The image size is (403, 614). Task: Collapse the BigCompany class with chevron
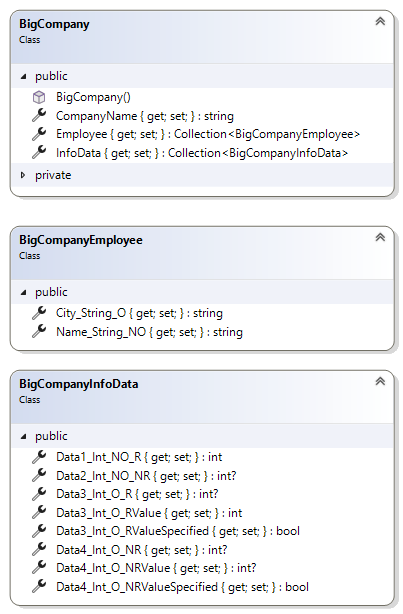click(380, 22)
